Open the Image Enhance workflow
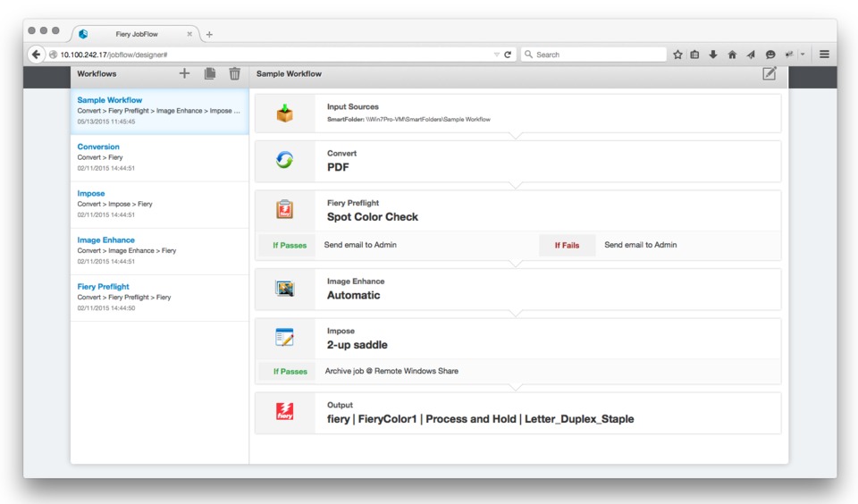Image resolution: width=858 pixels, height=504 pixels. pyautogui.click(x=160, y=250)
